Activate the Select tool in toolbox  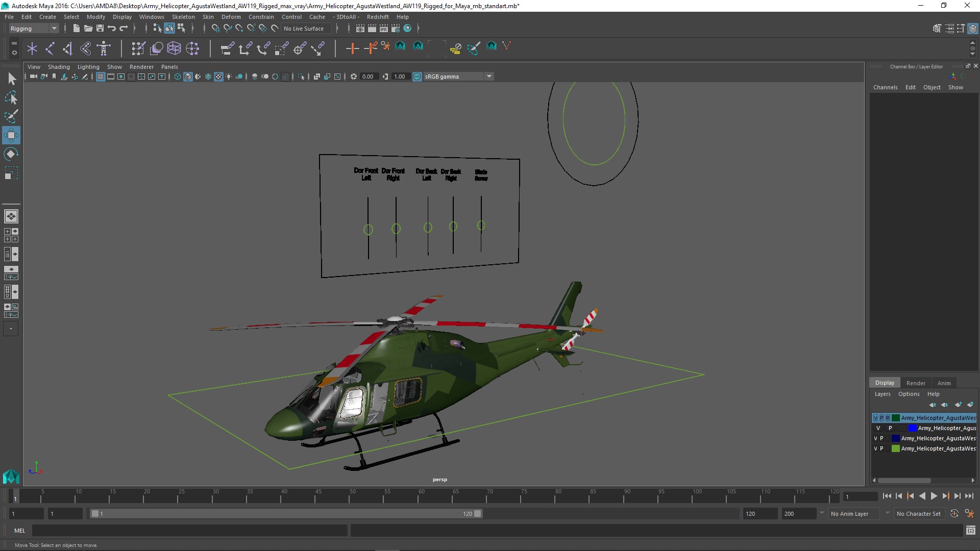11,79
